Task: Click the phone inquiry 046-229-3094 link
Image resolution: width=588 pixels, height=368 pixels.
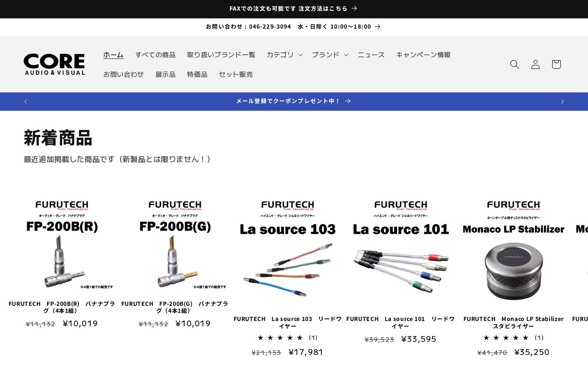Action: (x=294, y=27)
